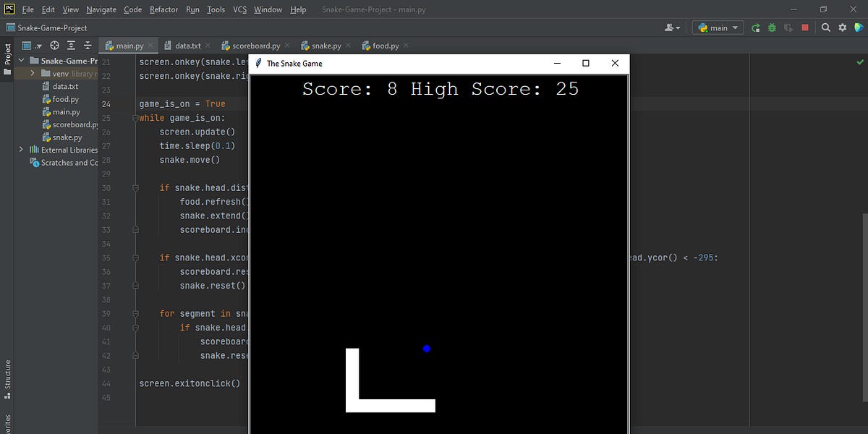Select opened file in Project view crosshair icon
The height and width of the screenshot is (434, 868).
(54, 46)
